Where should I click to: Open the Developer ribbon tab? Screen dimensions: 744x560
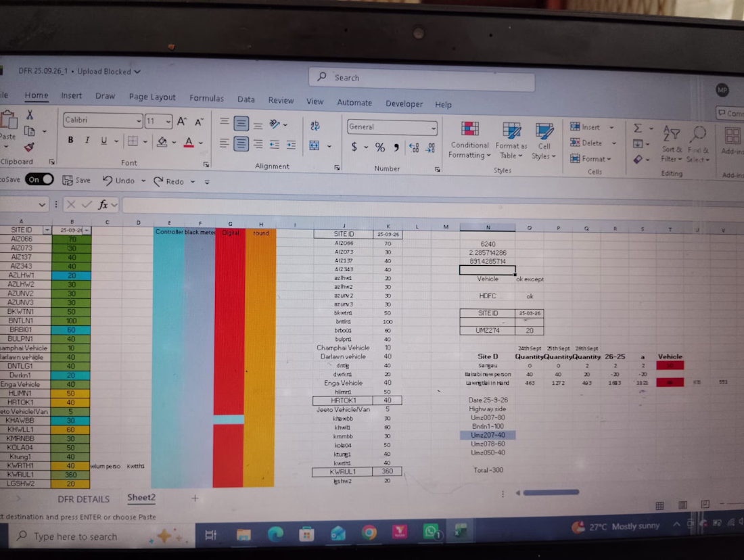pos(404,103)
